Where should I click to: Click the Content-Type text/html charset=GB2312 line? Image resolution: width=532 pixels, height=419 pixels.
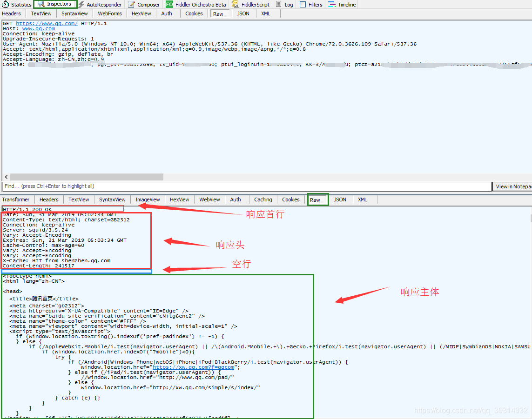click(66, 219)
